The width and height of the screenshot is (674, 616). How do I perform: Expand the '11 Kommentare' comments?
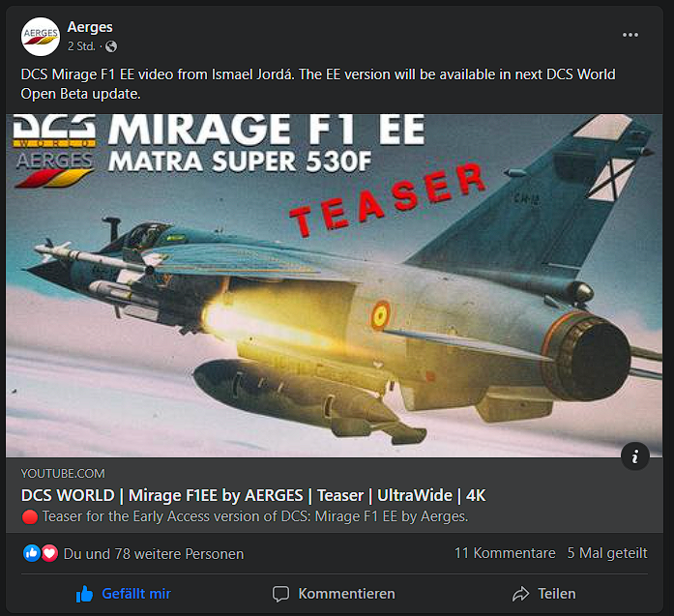point(505,553)
